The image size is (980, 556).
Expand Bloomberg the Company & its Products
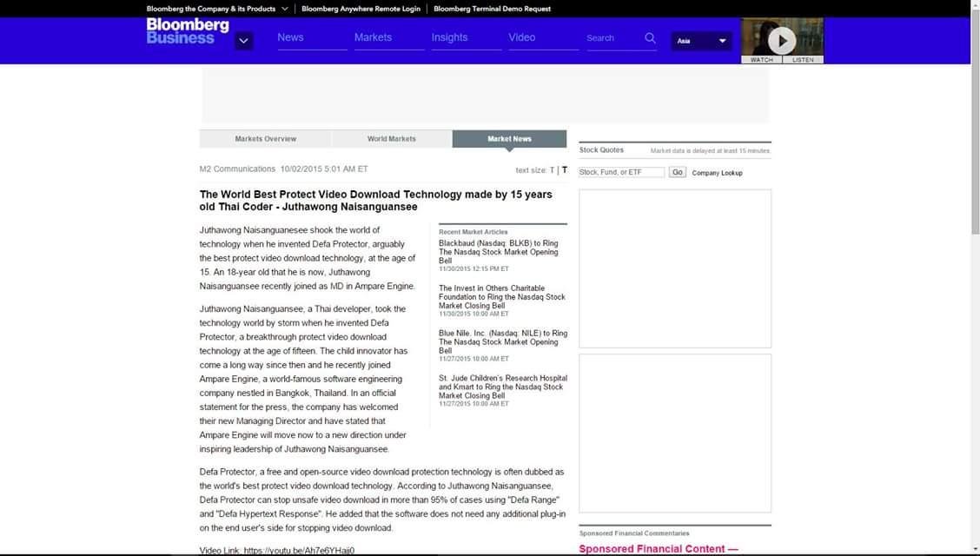(x=216, y=9)
